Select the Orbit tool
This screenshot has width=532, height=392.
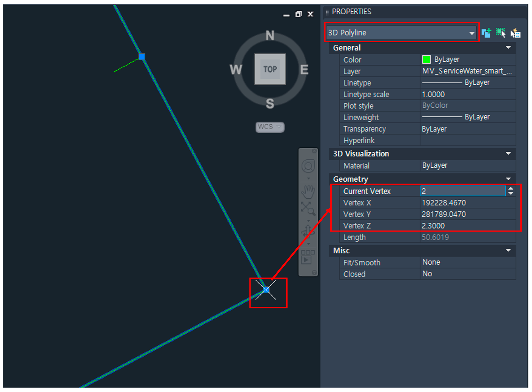tap(308, 232)
